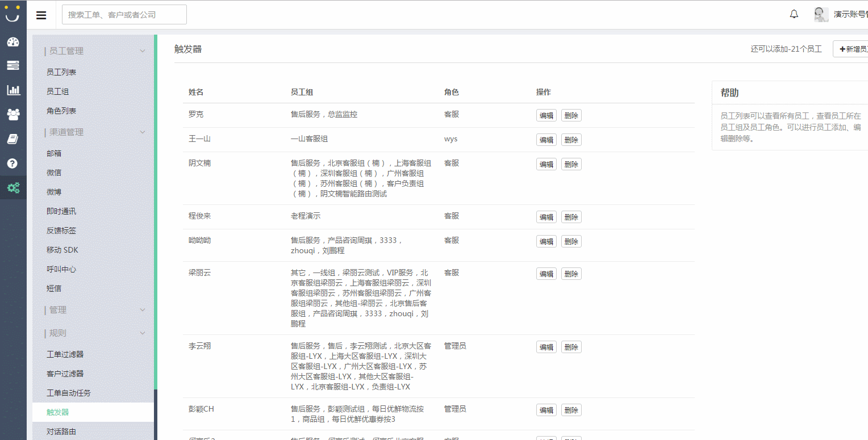Toggle the hamburger menu button
Image resolution: width=868 pixels, height=440 pixels.
click(x=41, y=15)
